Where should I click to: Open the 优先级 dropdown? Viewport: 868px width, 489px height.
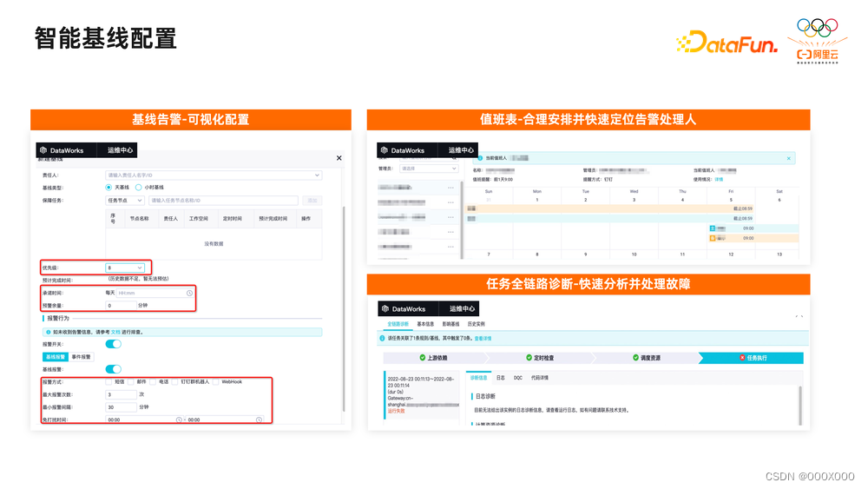pyautogui.click(x=125, y=268)
